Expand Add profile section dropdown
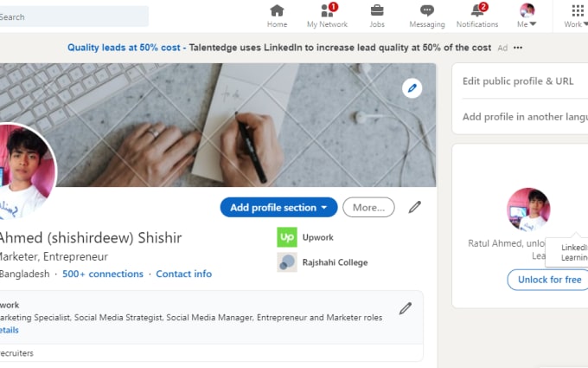 point(278,207)
